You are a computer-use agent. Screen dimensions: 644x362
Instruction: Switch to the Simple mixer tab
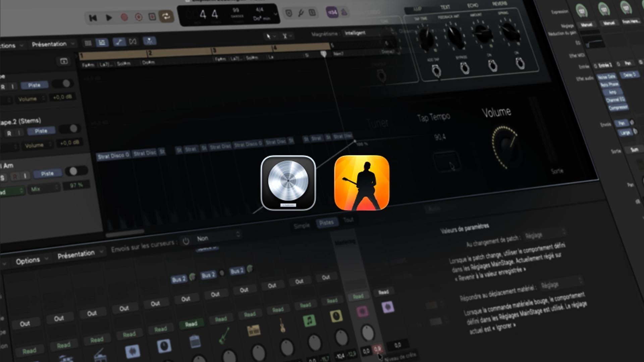302,226
